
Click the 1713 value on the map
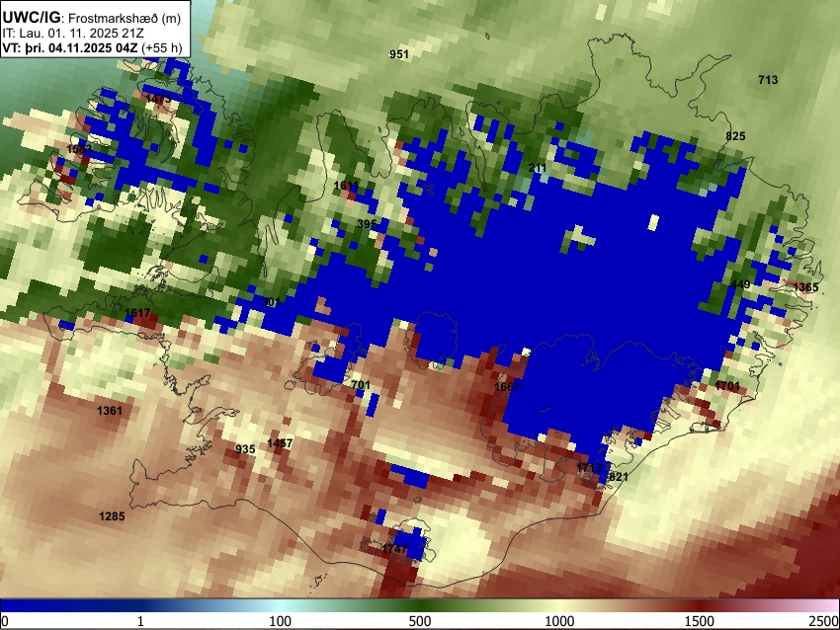589,468
